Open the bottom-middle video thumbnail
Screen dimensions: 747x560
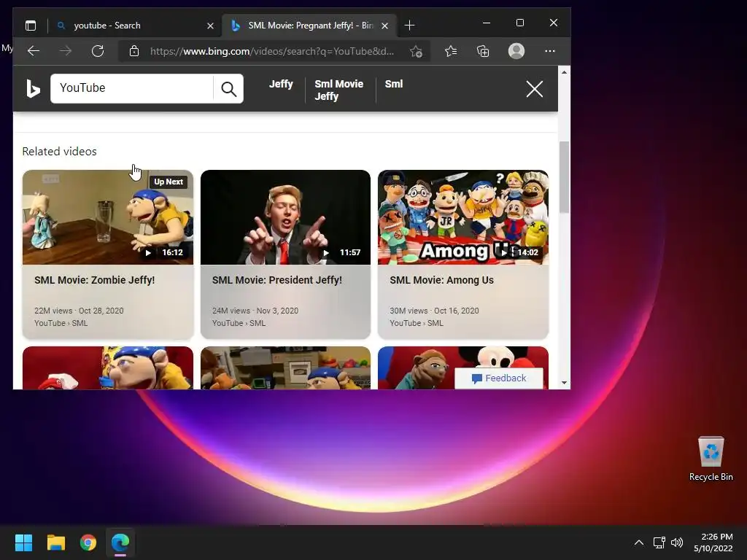[285, 367]
